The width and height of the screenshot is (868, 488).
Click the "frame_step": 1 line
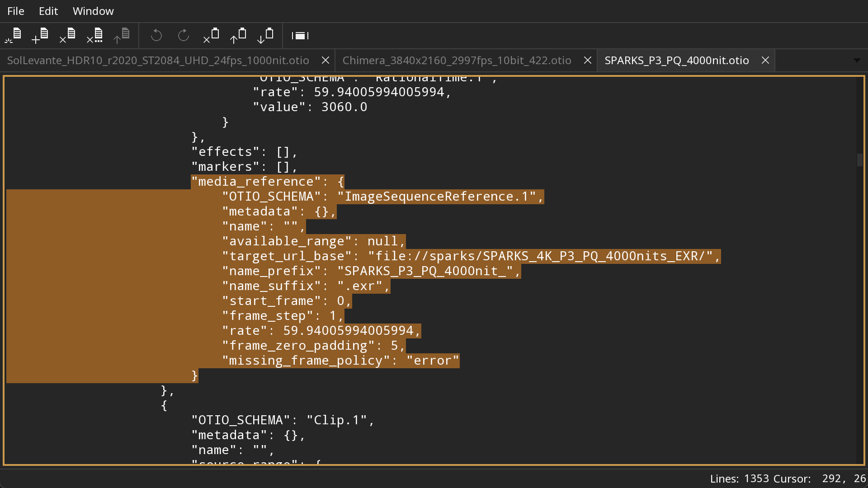coord(283,316)
